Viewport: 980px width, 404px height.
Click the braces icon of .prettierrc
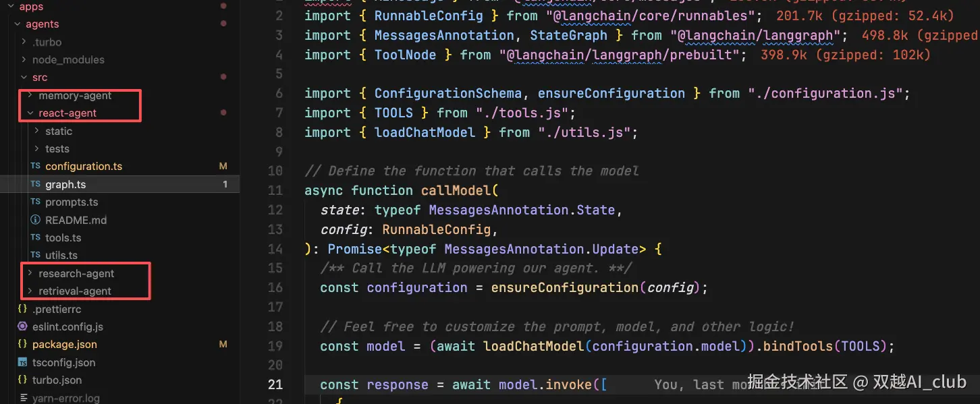pyautogui.click(x=22, y=309)
